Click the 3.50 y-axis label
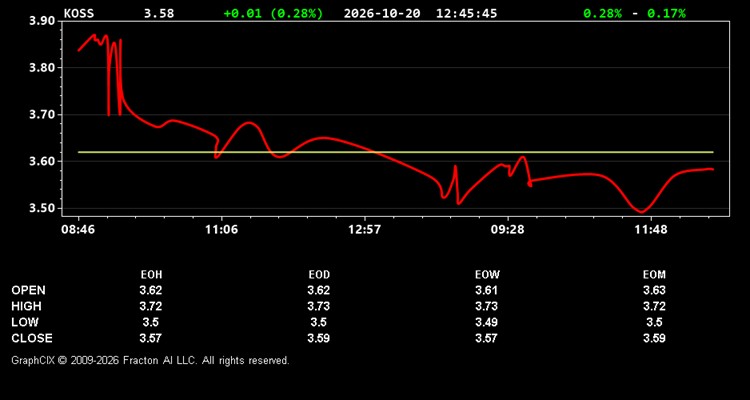The height and width of the screenshot is (400, 750). 42,209
